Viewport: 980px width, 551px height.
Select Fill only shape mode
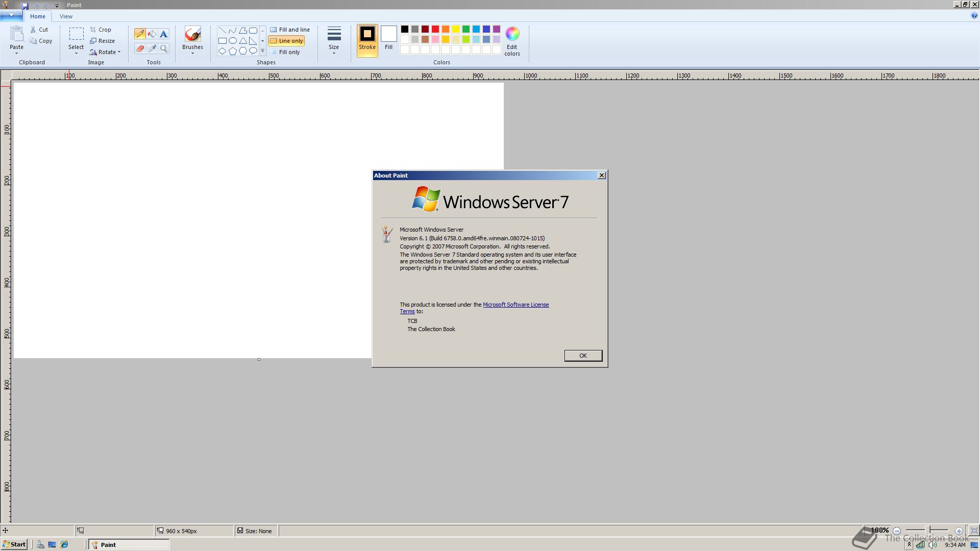point(285,52)
